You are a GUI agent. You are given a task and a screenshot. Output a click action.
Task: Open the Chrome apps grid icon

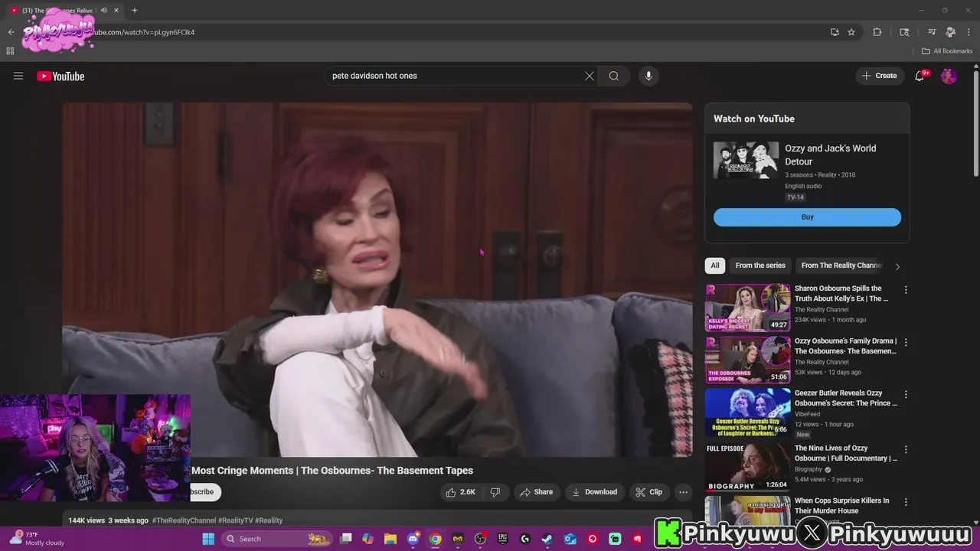pyautogui.click(x=10, y=51)
